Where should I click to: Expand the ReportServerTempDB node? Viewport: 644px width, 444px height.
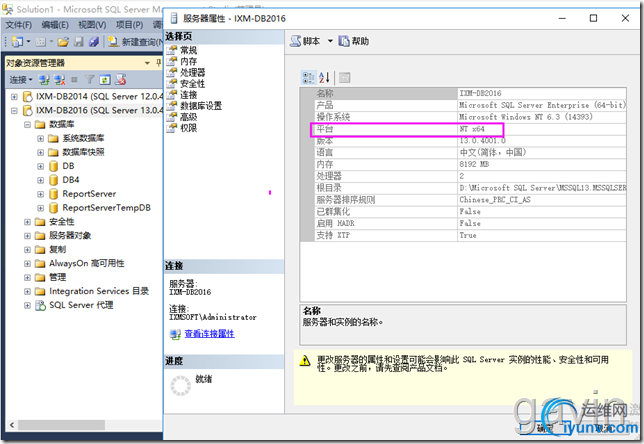(x=41, y=208)
